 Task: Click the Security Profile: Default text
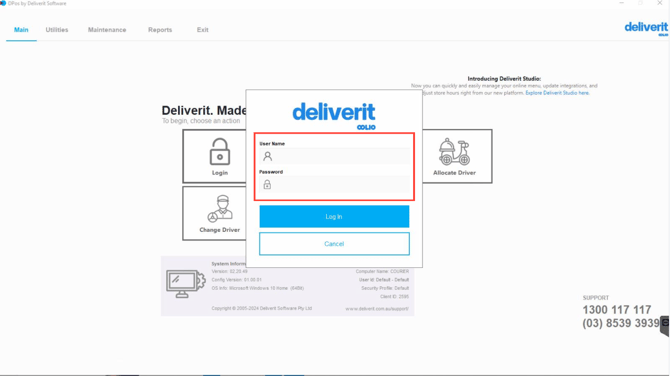tap(384, 288)
